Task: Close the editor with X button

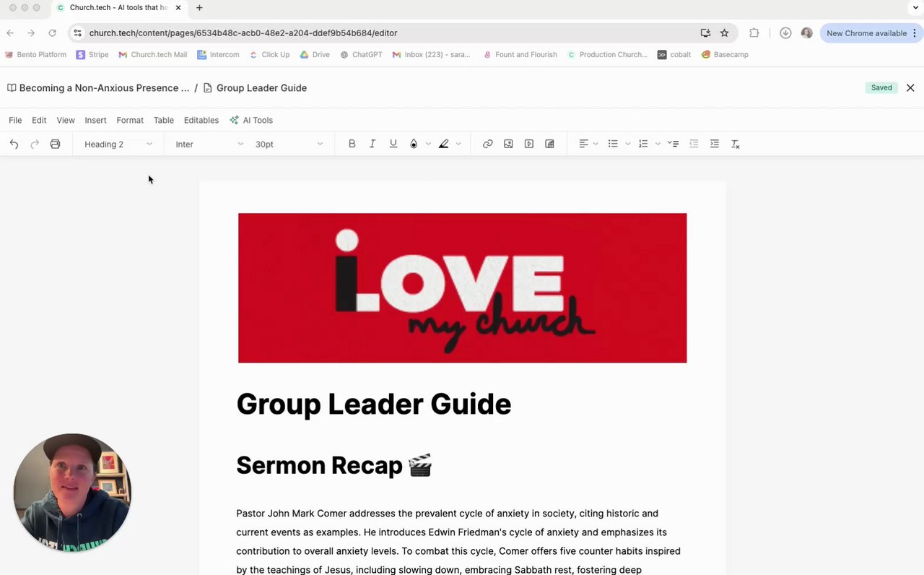Action: [x=910, y=87]
